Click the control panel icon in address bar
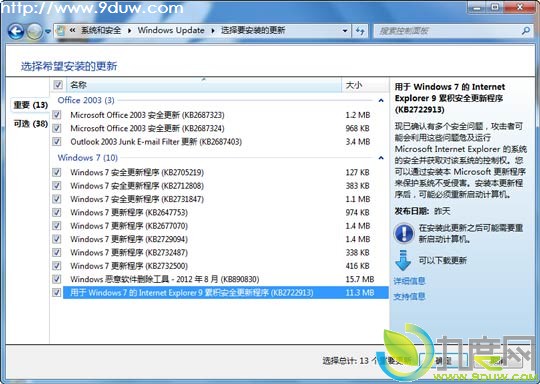Image resolution: width=540 pixels, height=384 pixels. 60,31
